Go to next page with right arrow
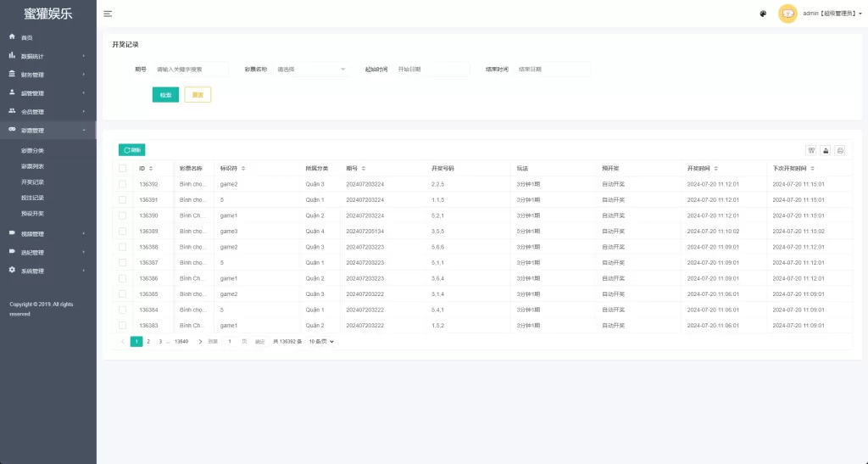The height and width of the screenshot is (464, 868). (x=200, y=342)
